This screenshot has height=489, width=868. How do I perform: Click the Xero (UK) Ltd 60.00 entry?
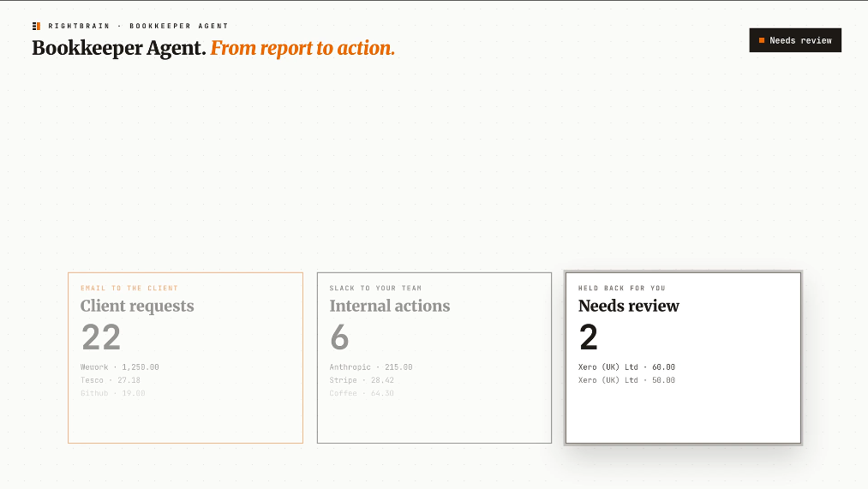[626, 367]
